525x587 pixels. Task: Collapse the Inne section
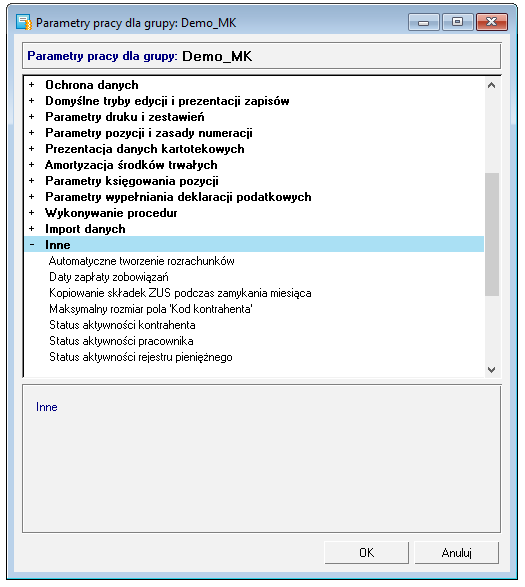click(x=32, y=245)
